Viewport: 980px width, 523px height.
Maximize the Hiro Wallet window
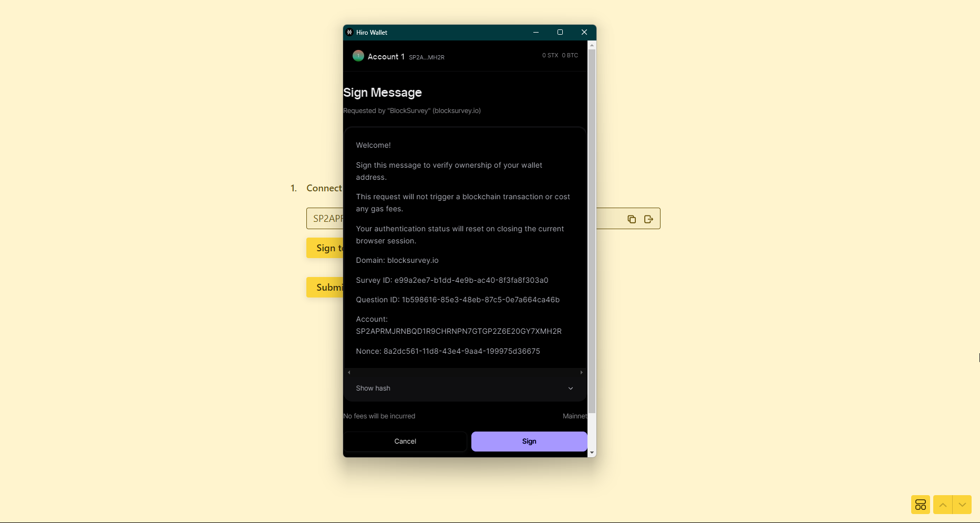560,32
